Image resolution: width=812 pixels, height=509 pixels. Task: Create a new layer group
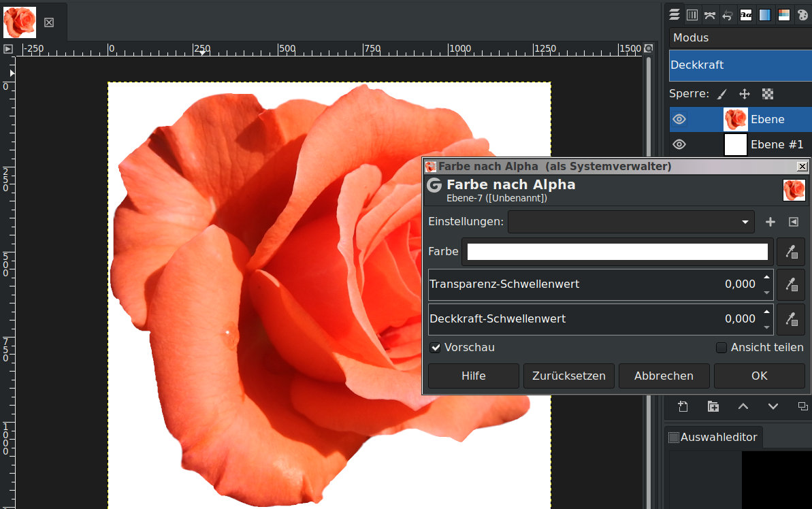713,406
